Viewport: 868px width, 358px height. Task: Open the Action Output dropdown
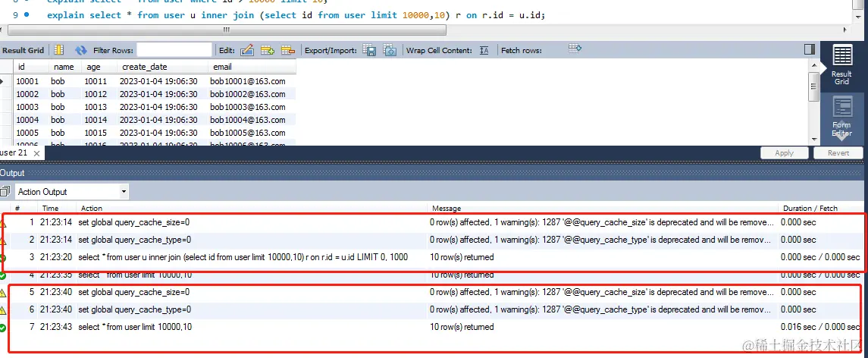pyautogui.click(x=71, y=192)
